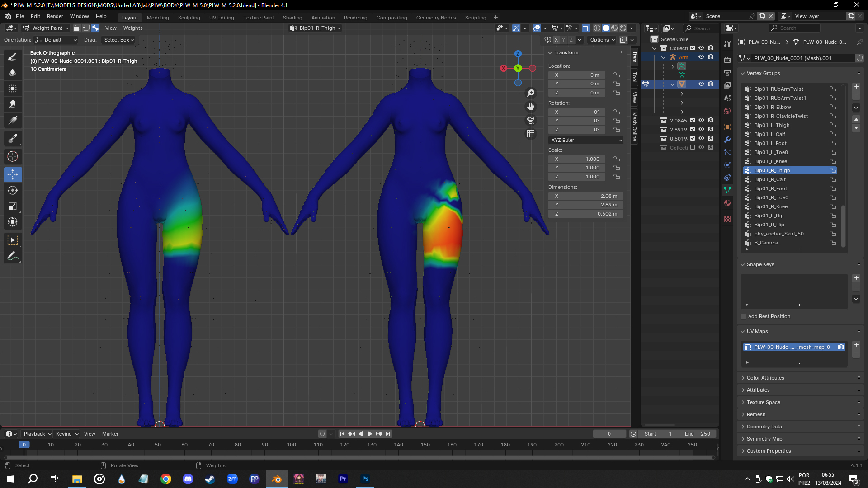Hide the 2.0845 collection with eye icon
The width and height of the screenshot is (868, 488).
click(701, 121)
